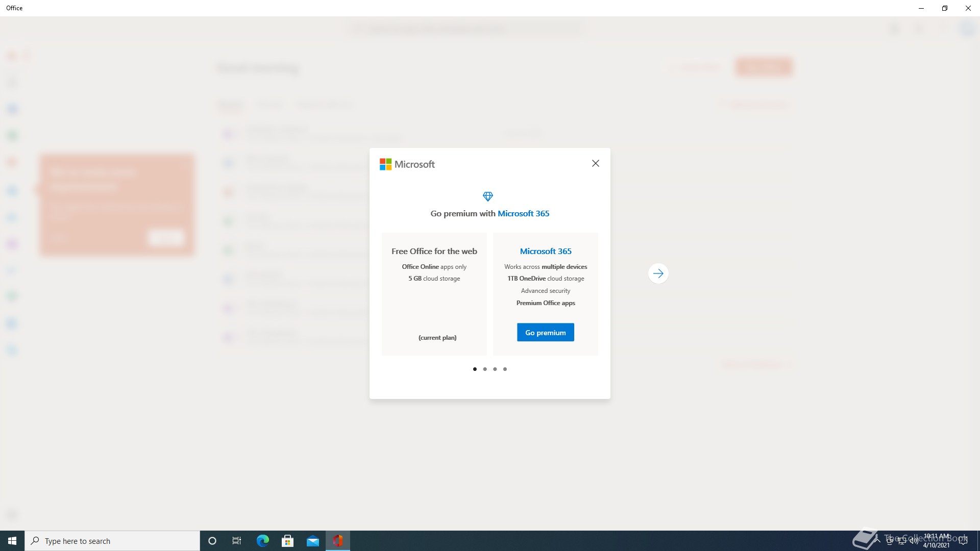Screen dimensions: 980x551
Task: Open the Windows Start menu
Action: point(12,541)
